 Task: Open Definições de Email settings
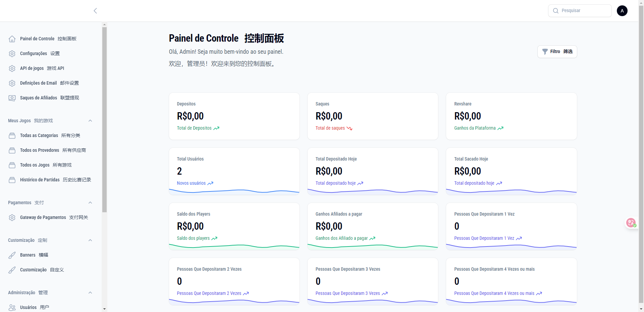pos(50,83)
